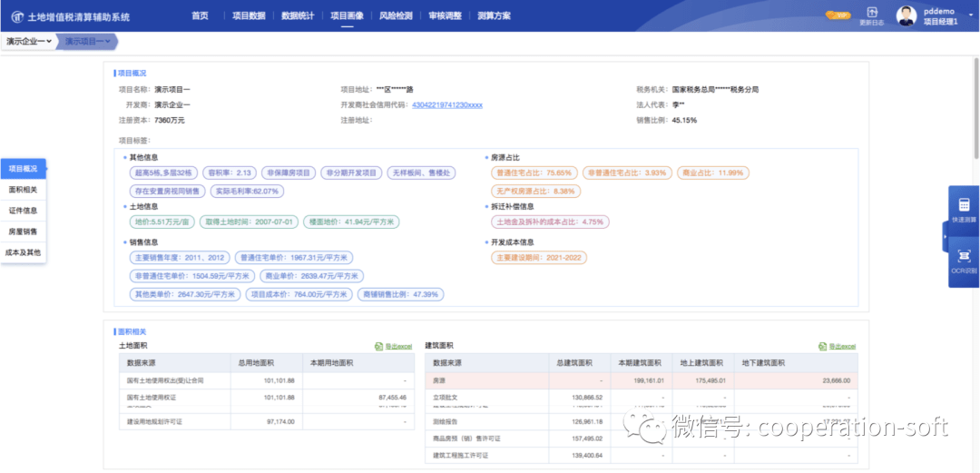Export 土地面积 table to Excel
This screenshot has width=980, height=473.
pyautogui.click(x=393, y=346)
